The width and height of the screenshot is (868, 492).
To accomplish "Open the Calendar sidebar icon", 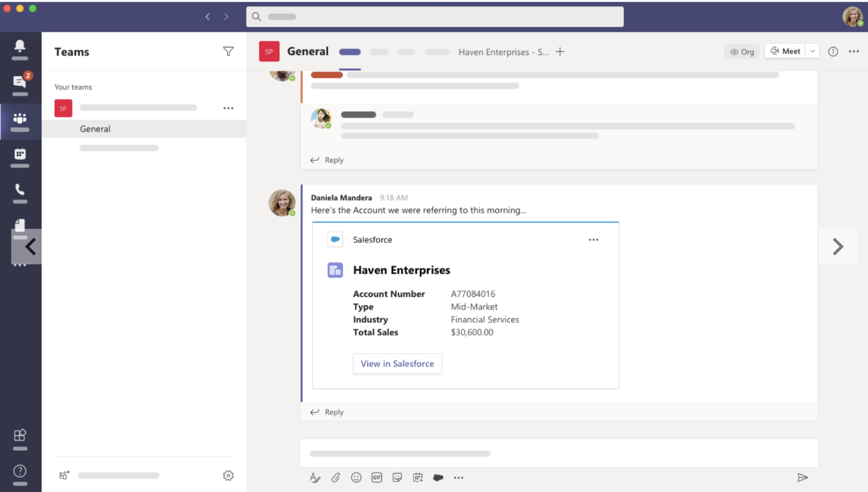I will [x=20, y=154].
